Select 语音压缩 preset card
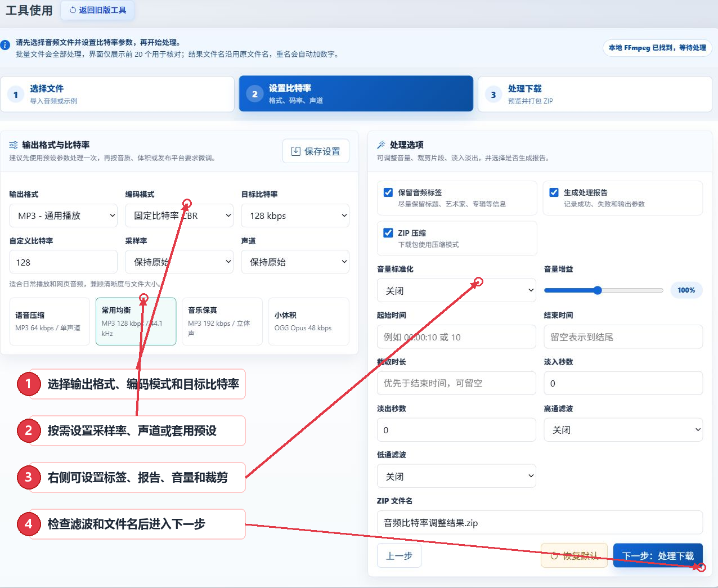Viewport: 718px width, 588px height. click(x=50, y=321)
